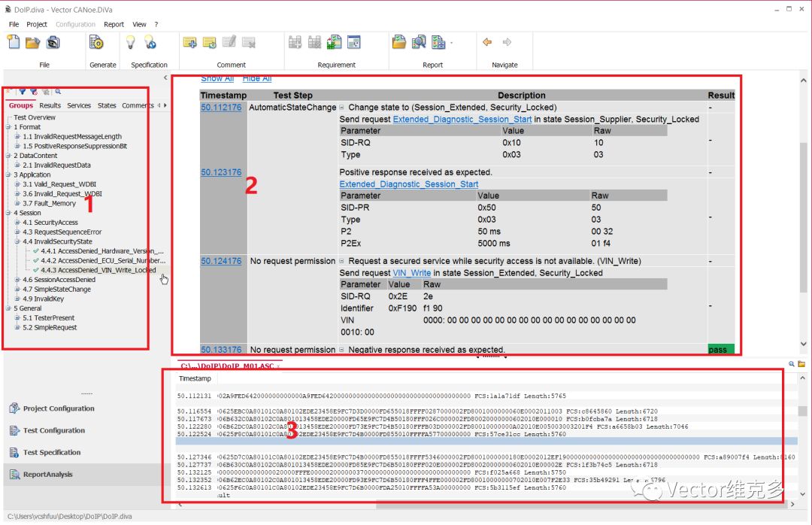
Task: Click timestamp link 50.133176
Action: (x=221, y=350)
